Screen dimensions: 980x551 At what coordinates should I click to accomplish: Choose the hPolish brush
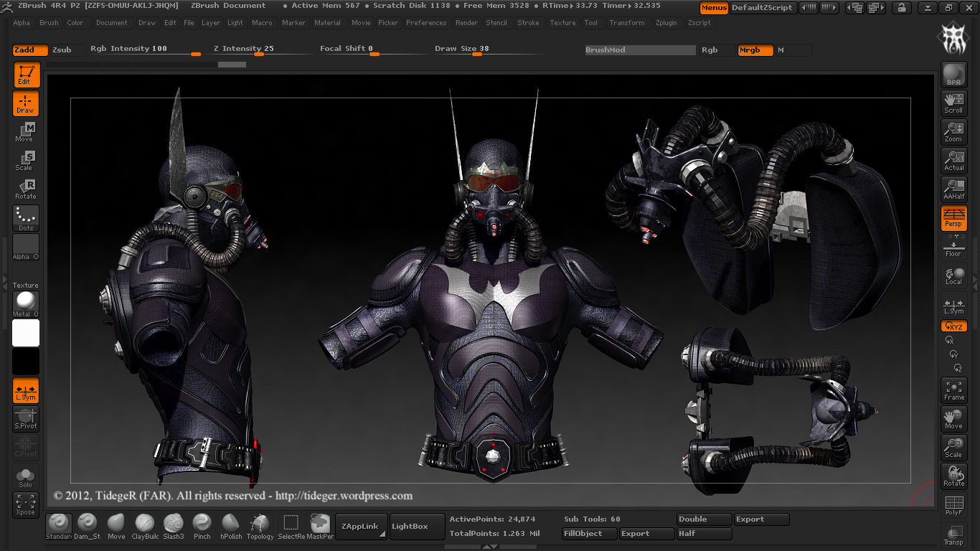pyautogui.click(x=231, y=527)
